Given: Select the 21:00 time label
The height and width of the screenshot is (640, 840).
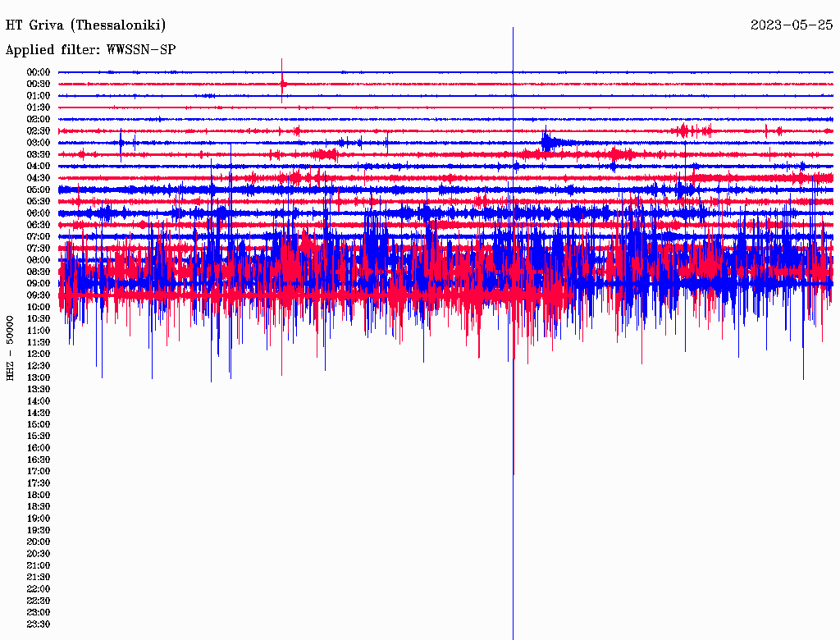Looking at the screenshot, I should coord(39,565).
